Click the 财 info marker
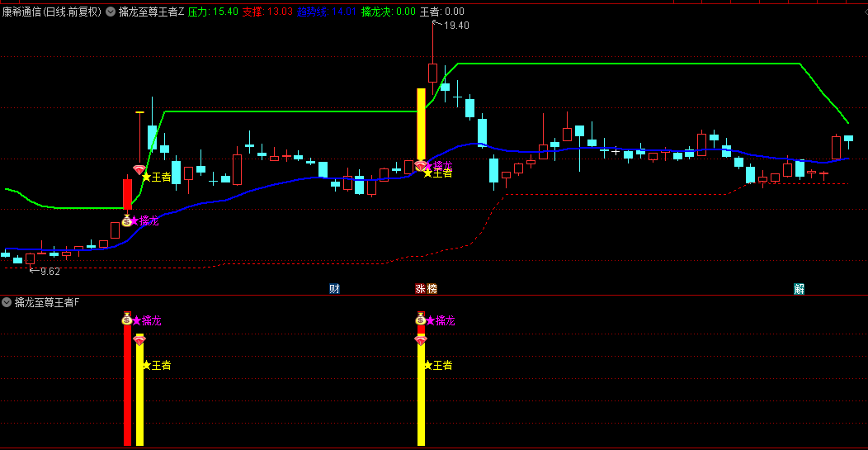 (x=334, y=289)
